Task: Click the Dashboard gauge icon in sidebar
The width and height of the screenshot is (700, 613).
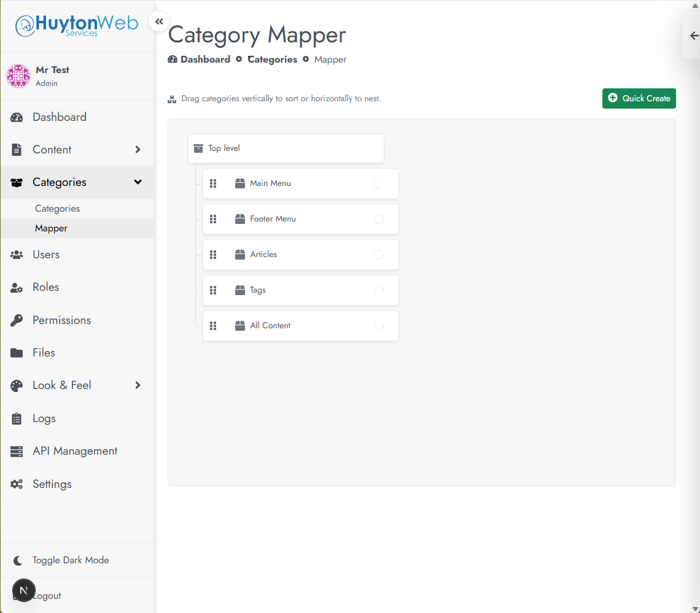Action: pyautogui.click(x=17, y=117)
